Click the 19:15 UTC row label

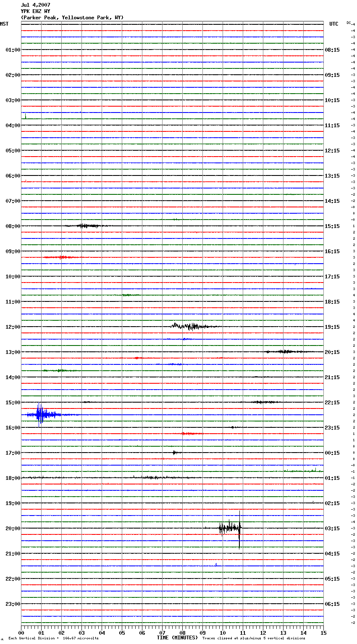332,327
